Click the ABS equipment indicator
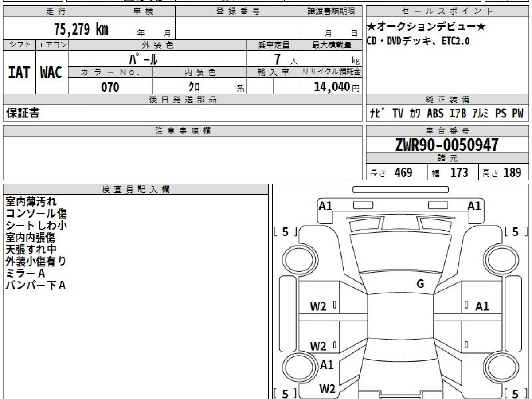 pyautogui.click(x=435, y=113)
